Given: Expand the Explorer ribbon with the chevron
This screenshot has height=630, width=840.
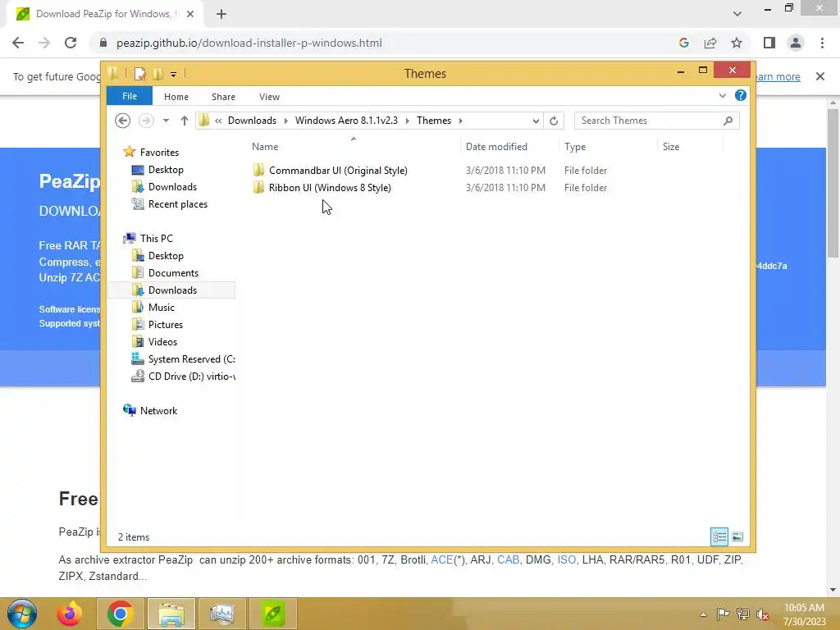Looking at the screenshot, I should click(722, 96).
